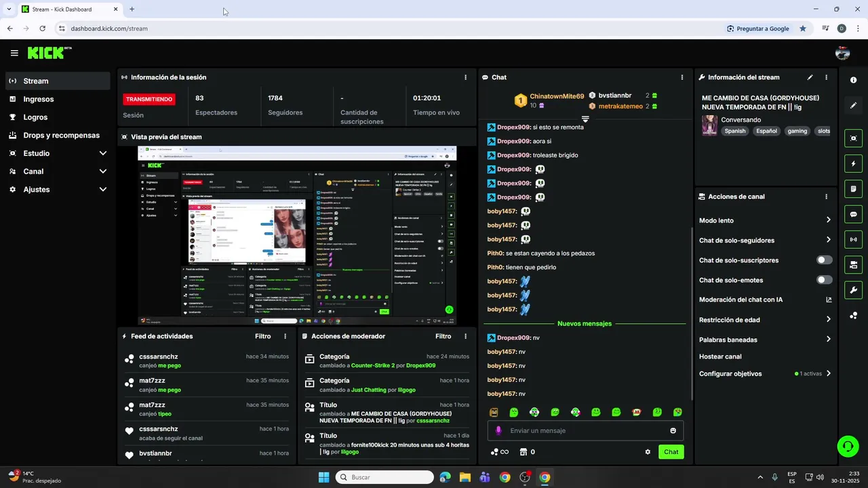Screen dimensions: 868x488
Task: Click the channel points dots icon in the right sidebar
Action: 853,316
